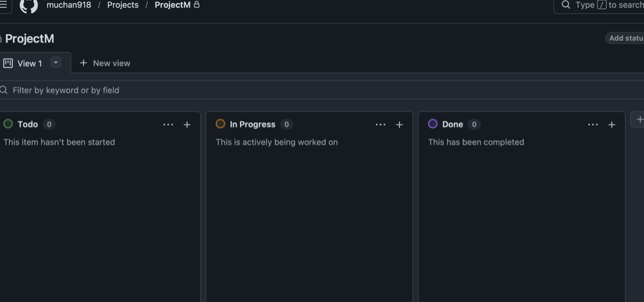Click the private lock icon by ProjectM breadcrumb

(x=197, y=5)
